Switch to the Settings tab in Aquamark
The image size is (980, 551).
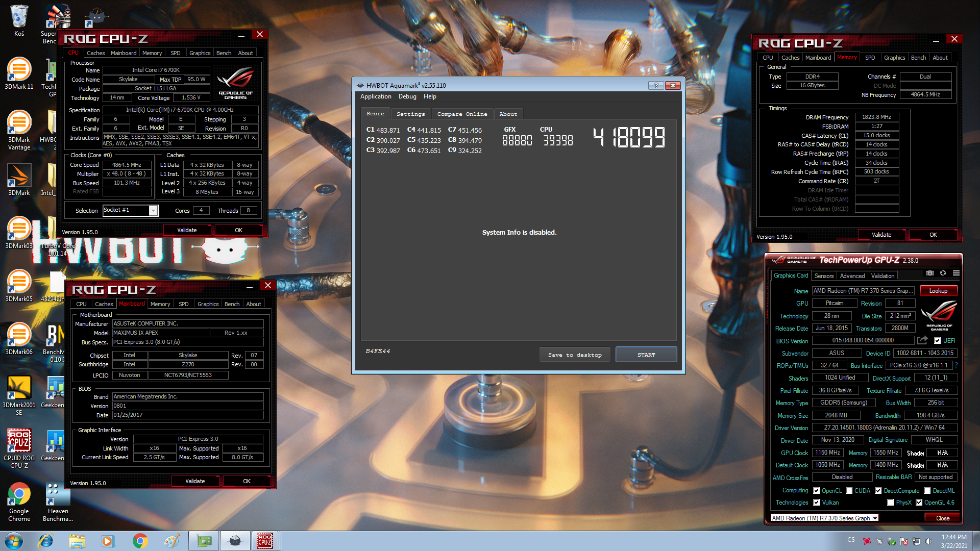410,114
